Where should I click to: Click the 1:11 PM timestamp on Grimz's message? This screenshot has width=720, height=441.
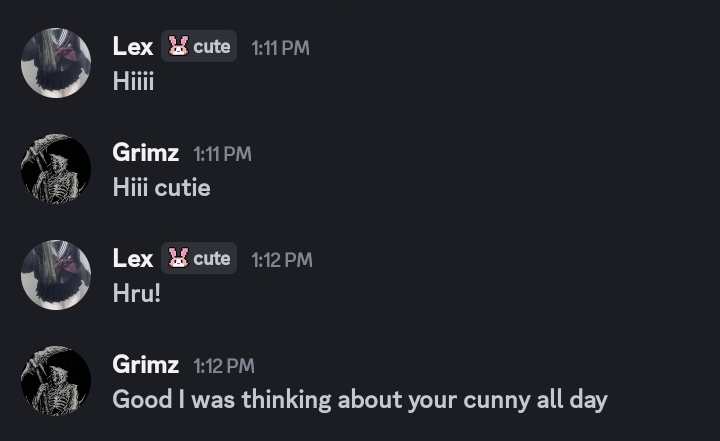tap(222, 154)
